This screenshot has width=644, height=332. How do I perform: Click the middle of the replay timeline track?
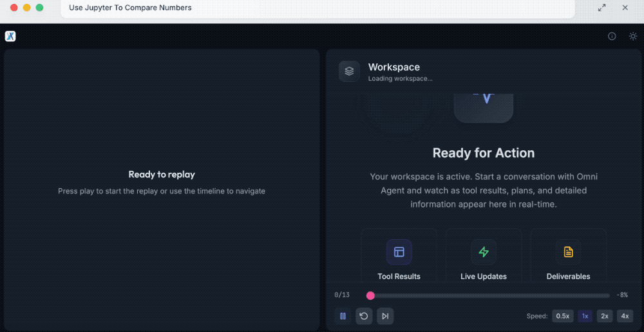489,295
